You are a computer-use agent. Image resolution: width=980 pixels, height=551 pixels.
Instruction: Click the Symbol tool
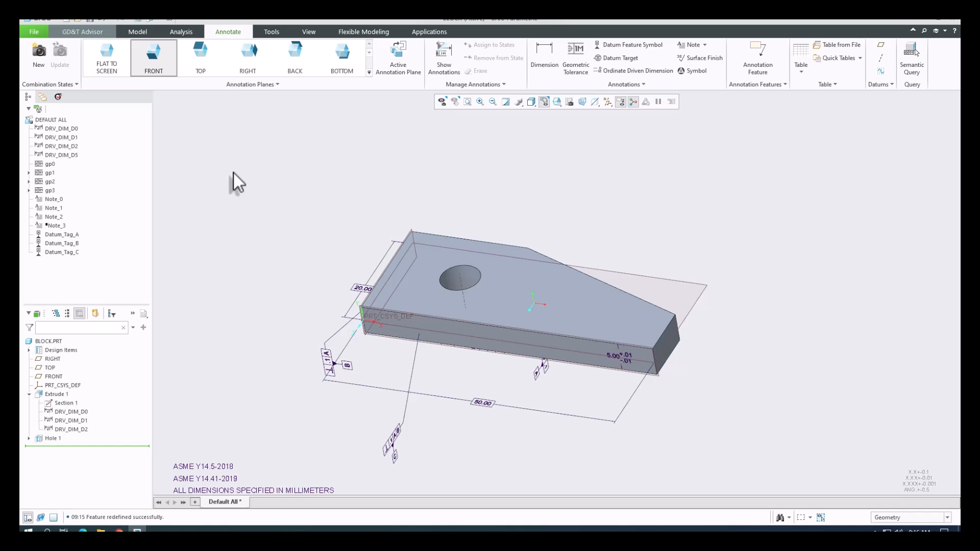pos(692,71)
